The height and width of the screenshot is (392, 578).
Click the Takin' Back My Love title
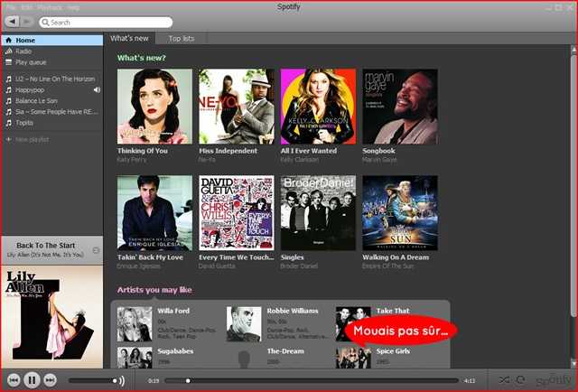pyautogui.click(x=150, y=257)
